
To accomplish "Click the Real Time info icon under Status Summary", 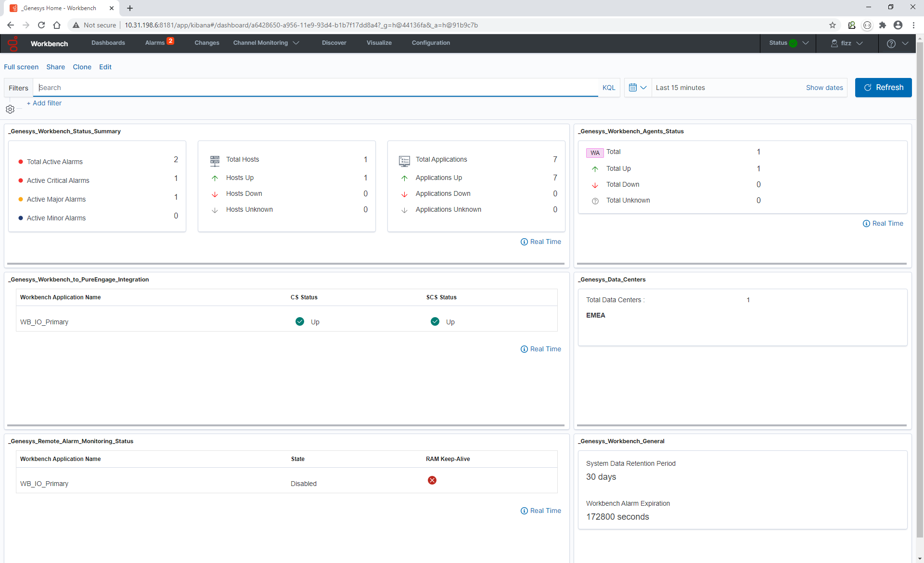I will coord(525,242).
